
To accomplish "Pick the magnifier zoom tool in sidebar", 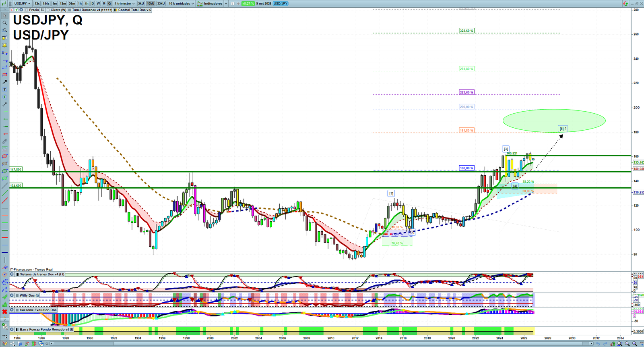I will tap(4, 23).
